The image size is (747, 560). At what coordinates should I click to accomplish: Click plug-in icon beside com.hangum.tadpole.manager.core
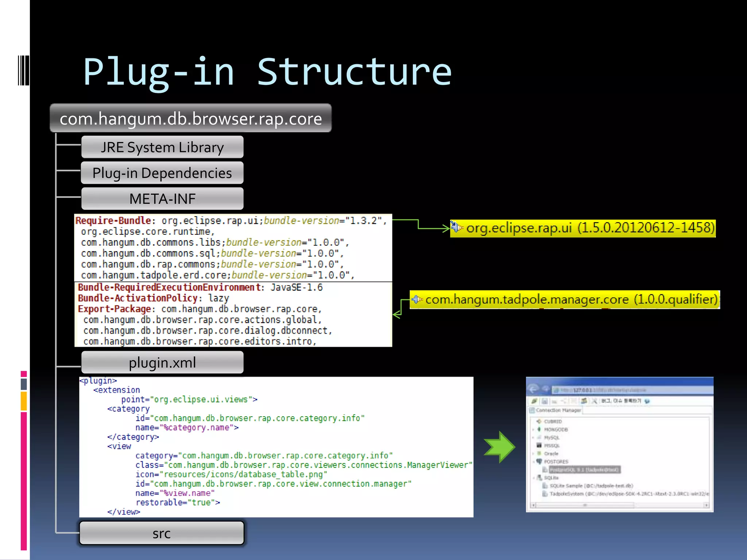417,299
